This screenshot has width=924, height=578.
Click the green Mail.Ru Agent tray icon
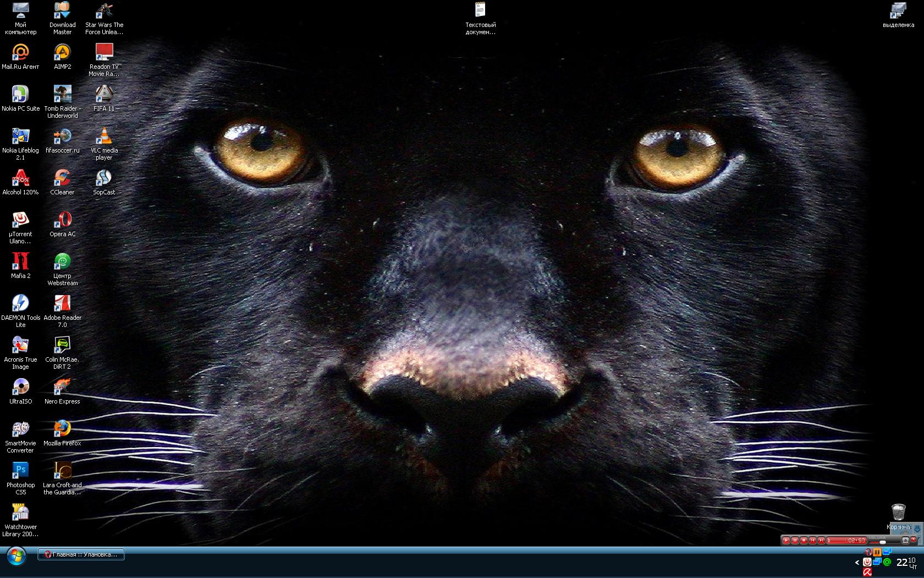887,562
